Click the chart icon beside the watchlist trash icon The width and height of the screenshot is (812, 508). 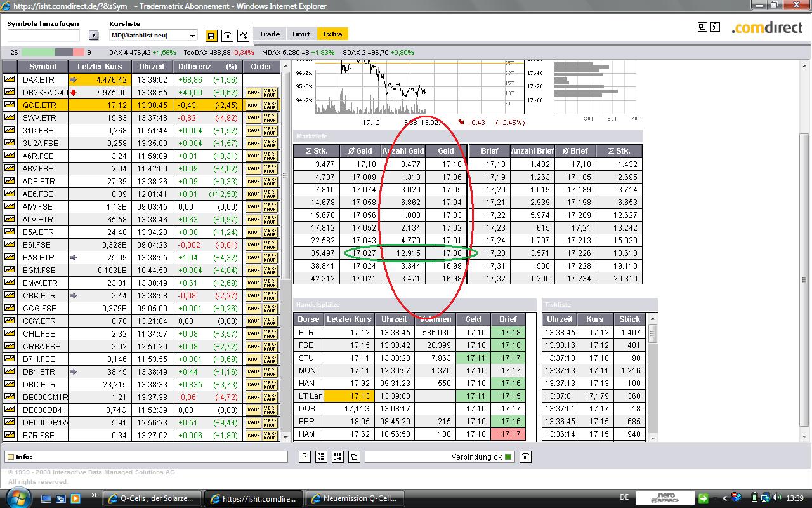coord(243,36)
